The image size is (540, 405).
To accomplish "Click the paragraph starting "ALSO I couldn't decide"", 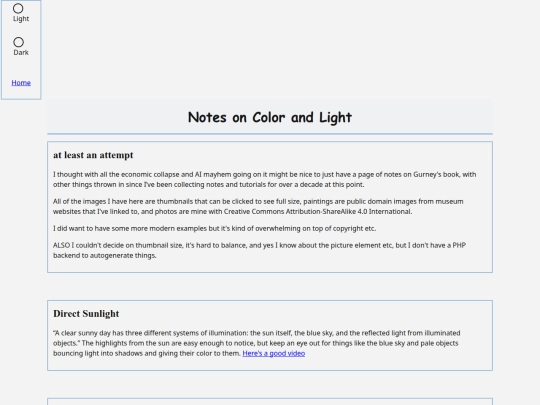I will (x=259, y=250).
